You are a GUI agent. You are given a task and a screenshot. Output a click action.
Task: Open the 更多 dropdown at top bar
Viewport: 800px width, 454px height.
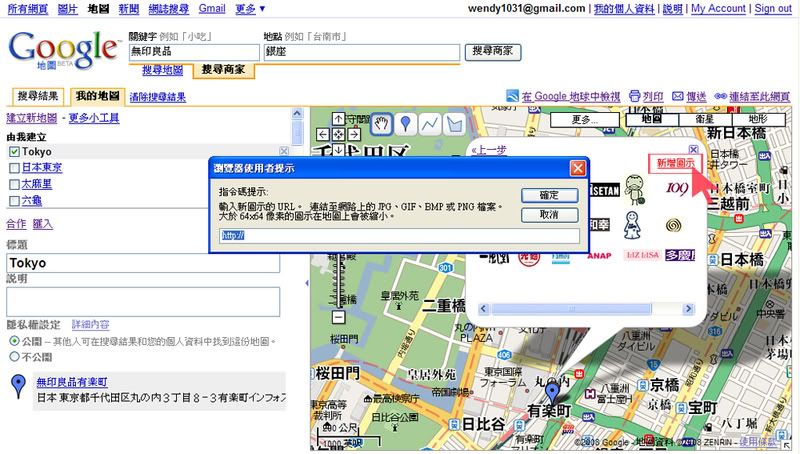(x=248, y=8)
